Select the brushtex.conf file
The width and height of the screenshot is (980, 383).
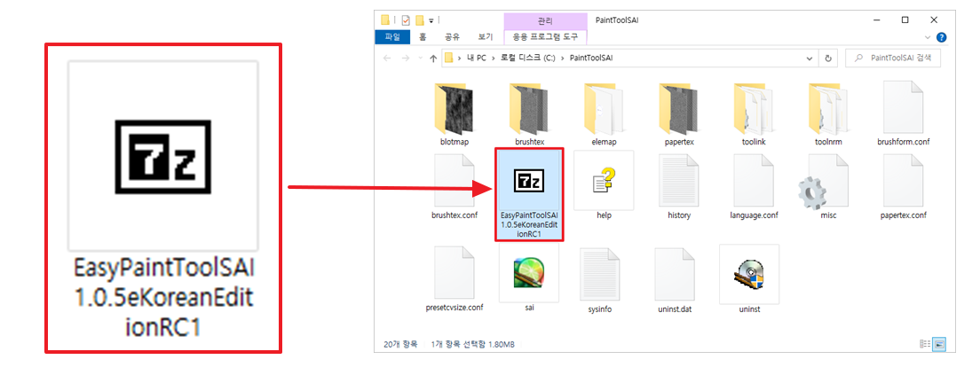coord(454,186)
